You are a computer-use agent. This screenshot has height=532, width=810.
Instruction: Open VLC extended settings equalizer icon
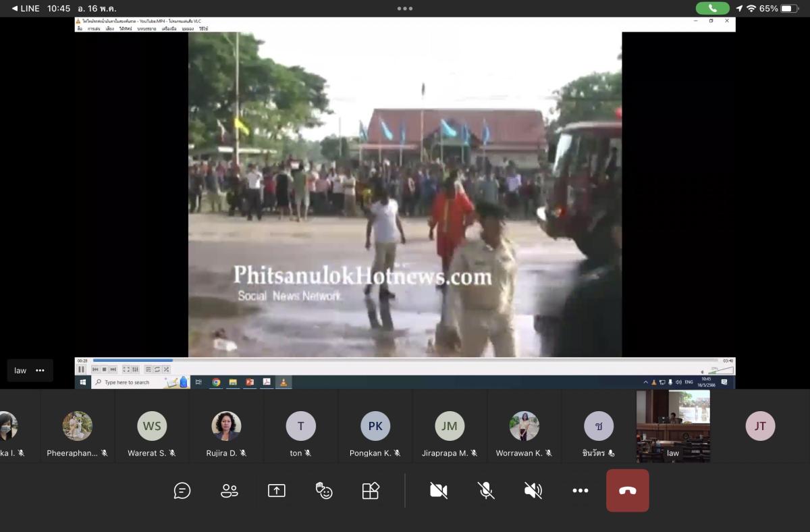(x=135, y=369)
